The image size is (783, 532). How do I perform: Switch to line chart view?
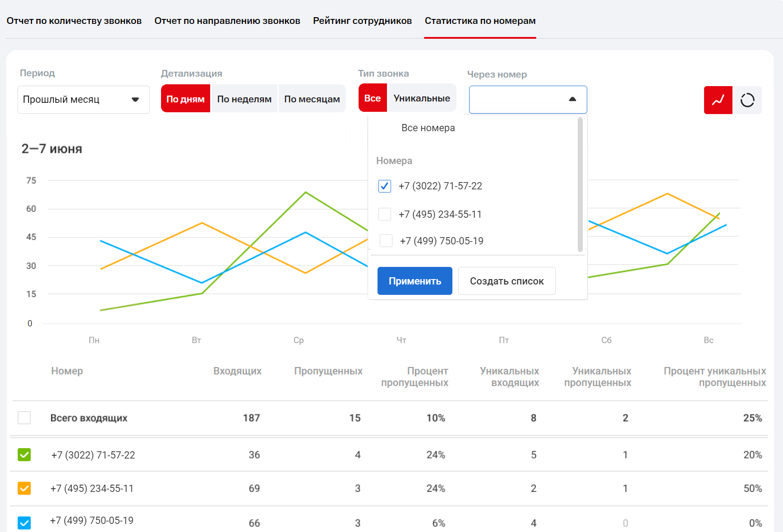coord(718,100)
